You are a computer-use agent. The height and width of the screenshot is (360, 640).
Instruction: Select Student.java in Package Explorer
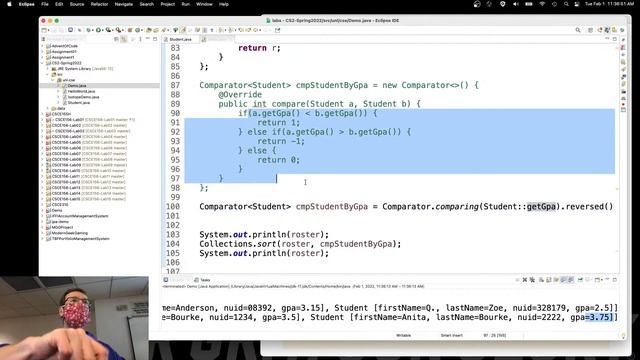pos(79,103)
